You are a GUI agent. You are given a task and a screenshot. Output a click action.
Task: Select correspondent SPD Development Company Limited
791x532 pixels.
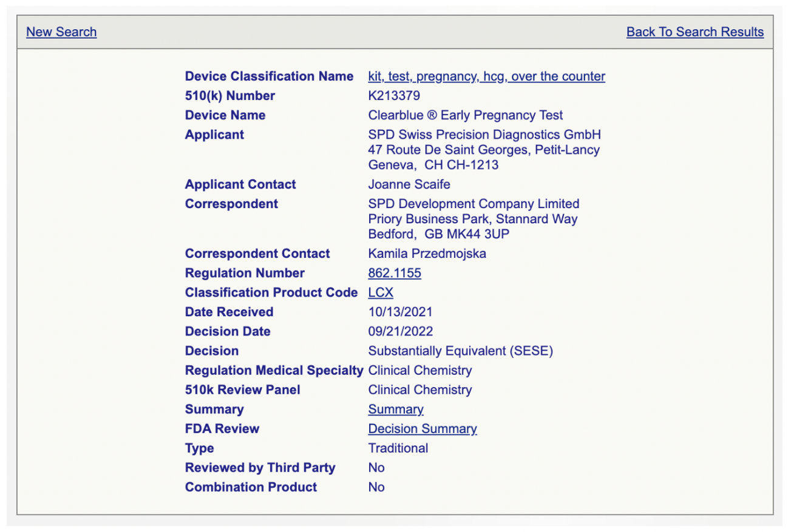coord(474,203)
